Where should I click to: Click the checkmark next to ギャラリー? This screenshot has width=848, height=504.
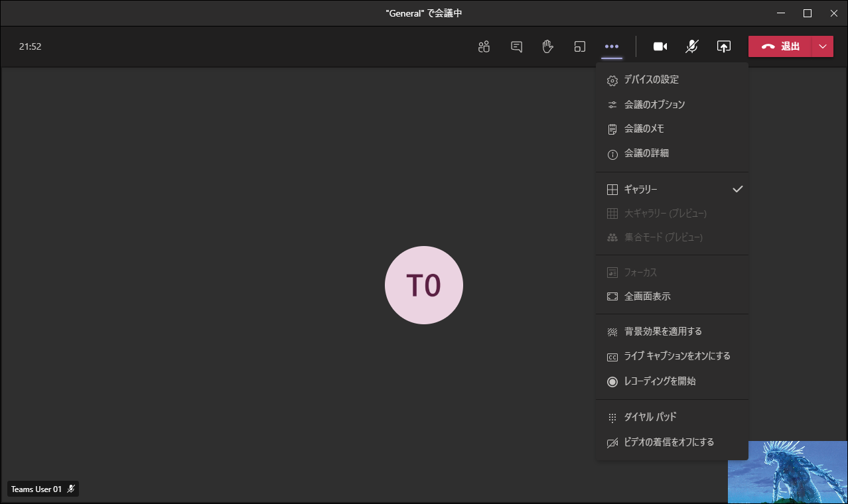pos(737,189)
